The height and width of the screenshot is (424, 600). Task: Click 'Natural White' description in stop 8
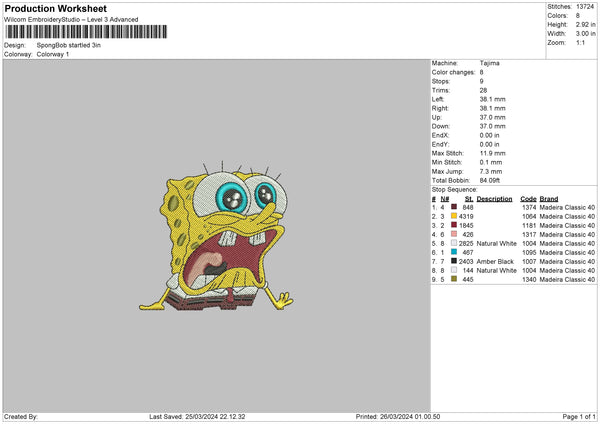(x=497, y=270)
